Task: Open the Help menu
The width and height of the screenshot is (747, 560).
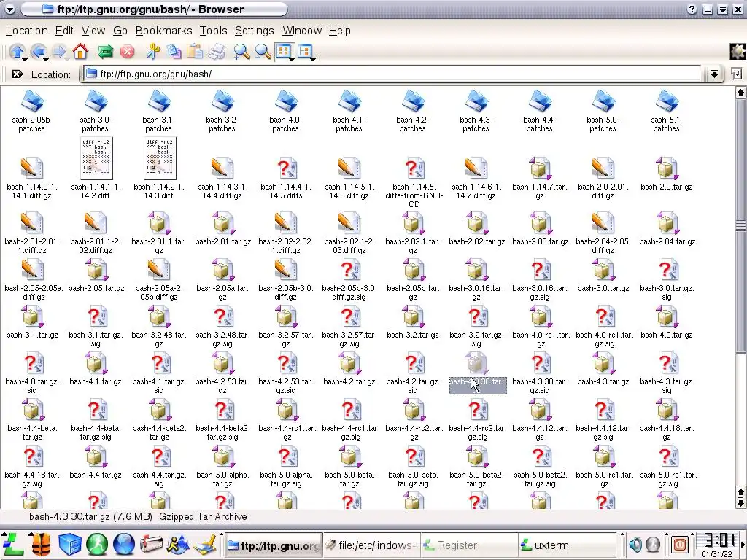Action: pos(339,31)
